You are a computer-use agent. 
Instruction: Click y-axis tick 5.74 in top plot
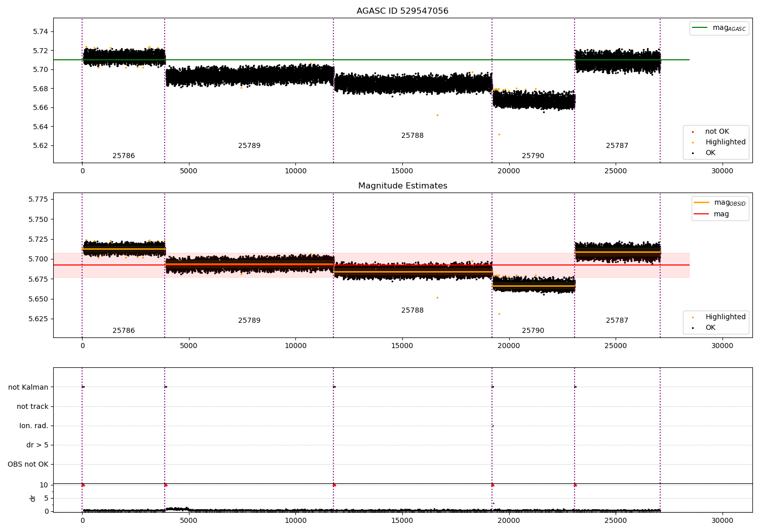pos(40,31)
